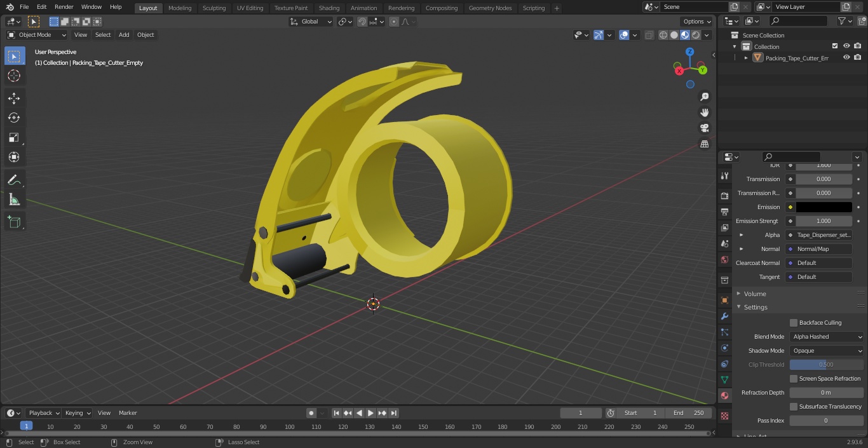This screenshot has width=868, height=448.
Task: Switch to the Shading workspace tab
Action: (329, 8)
